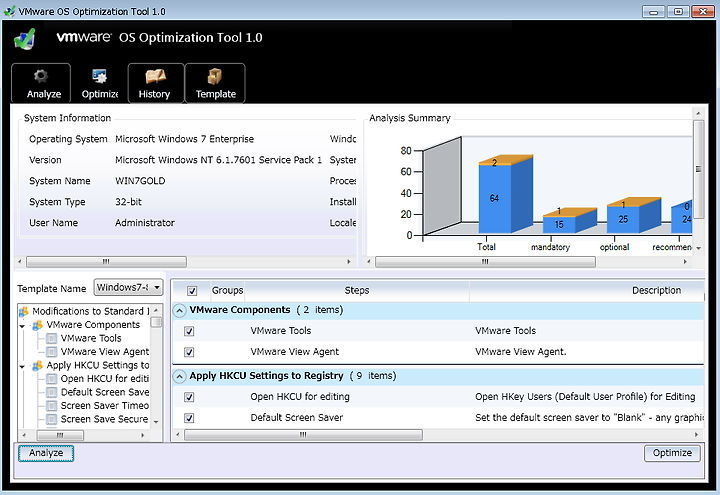Click the VMware checkmark logo icon

pos(25,39)
